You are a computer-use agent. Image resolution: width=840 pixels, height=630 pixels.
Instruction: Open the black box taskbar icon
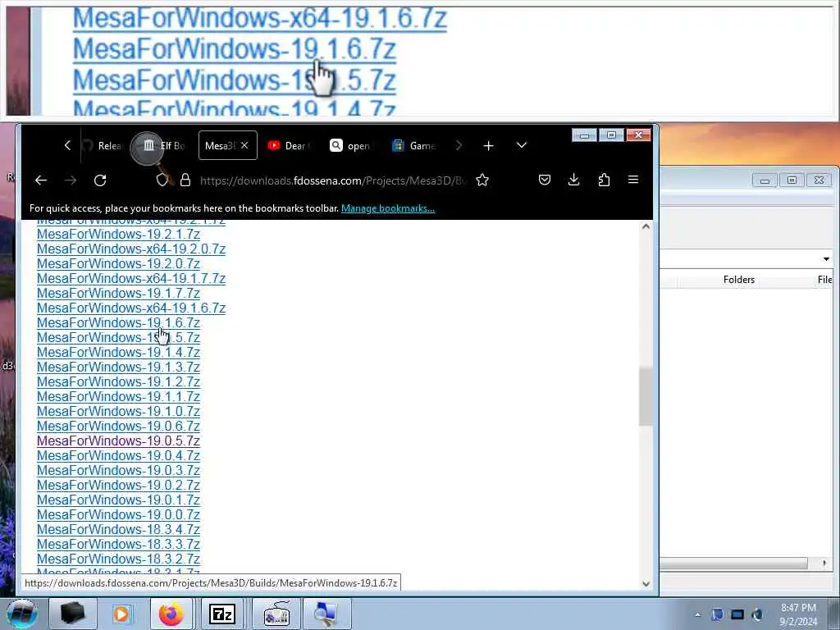72,614
